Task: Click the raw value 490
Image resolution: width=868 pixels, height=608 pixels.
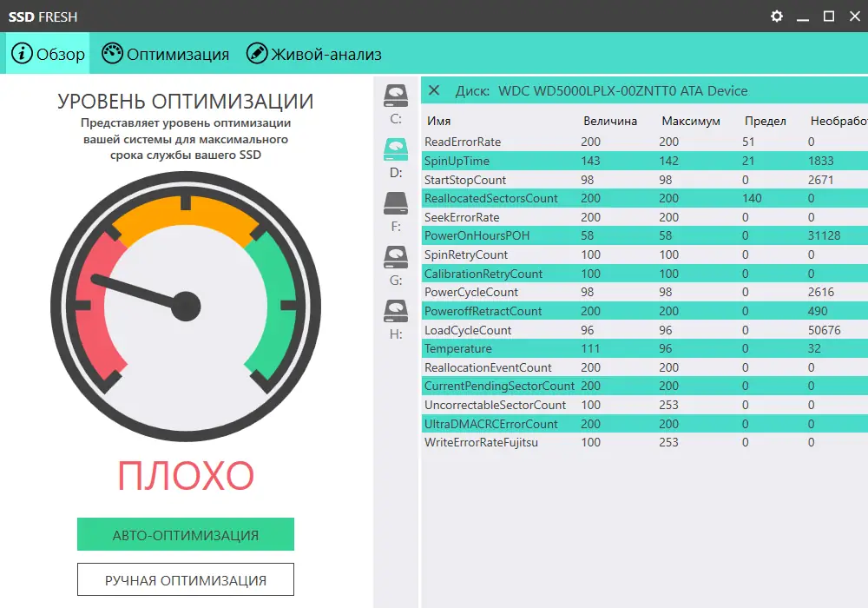Action: click(818, 311)
